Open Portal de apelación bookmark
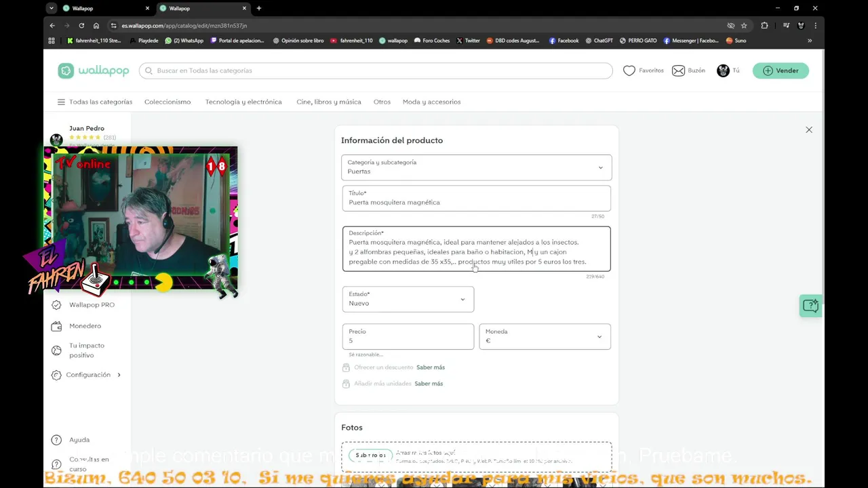The width and height of the screenshot is (868, 488). tap(237, 41)
